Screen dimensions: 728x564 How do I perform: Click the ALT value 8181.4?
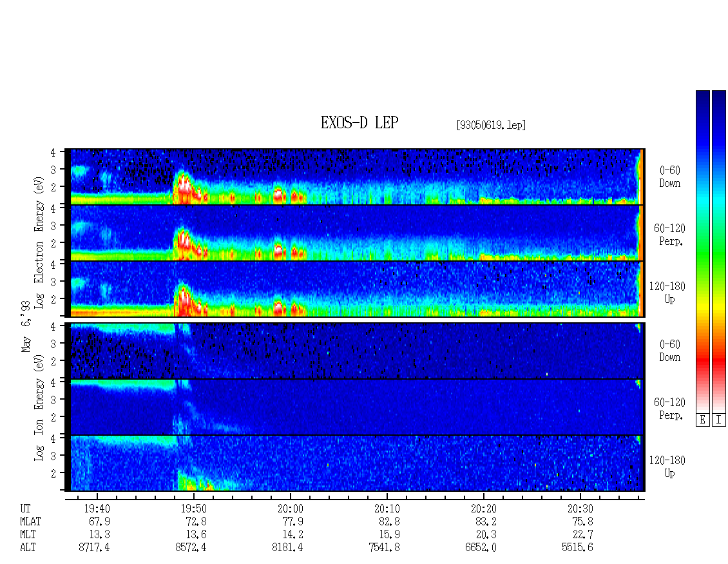[287, 548]
